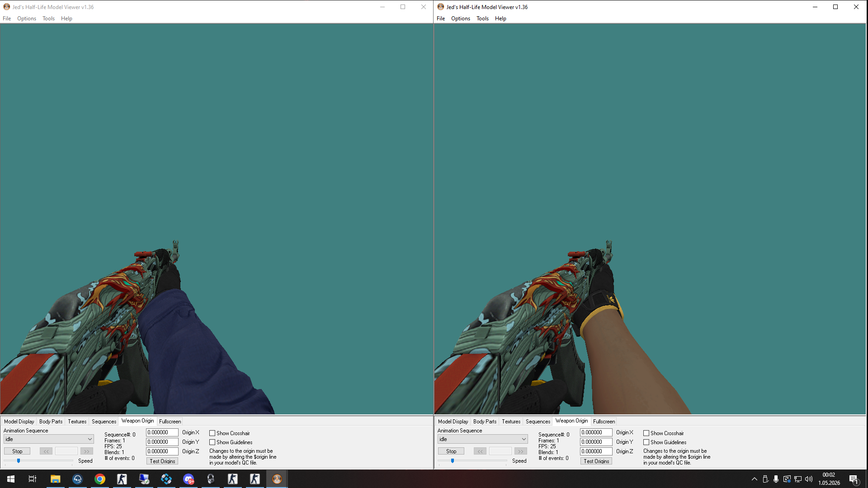Focus the Origin X field in right window
This screenshot has width=868, height=488.
pyautogui.click(x=596, y=432)
